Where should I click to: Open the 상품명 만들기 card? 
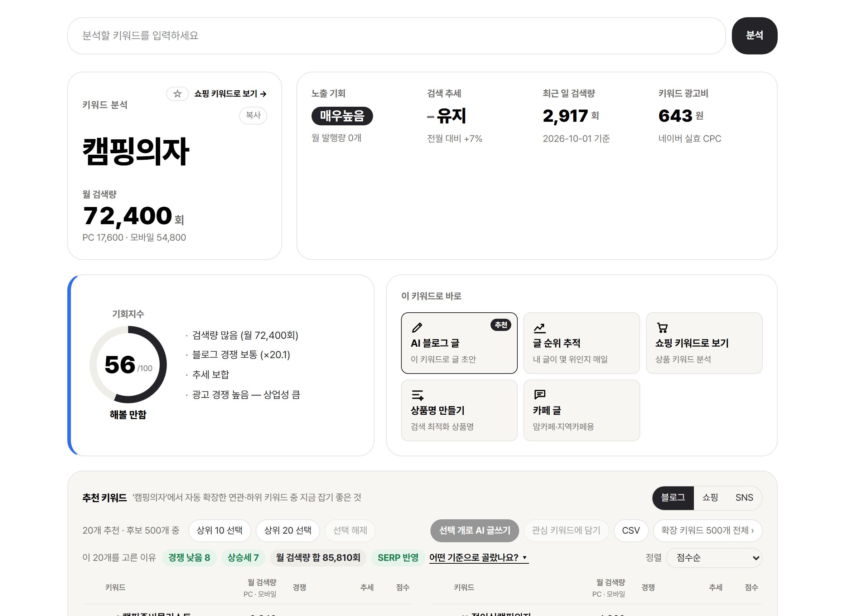459,410
